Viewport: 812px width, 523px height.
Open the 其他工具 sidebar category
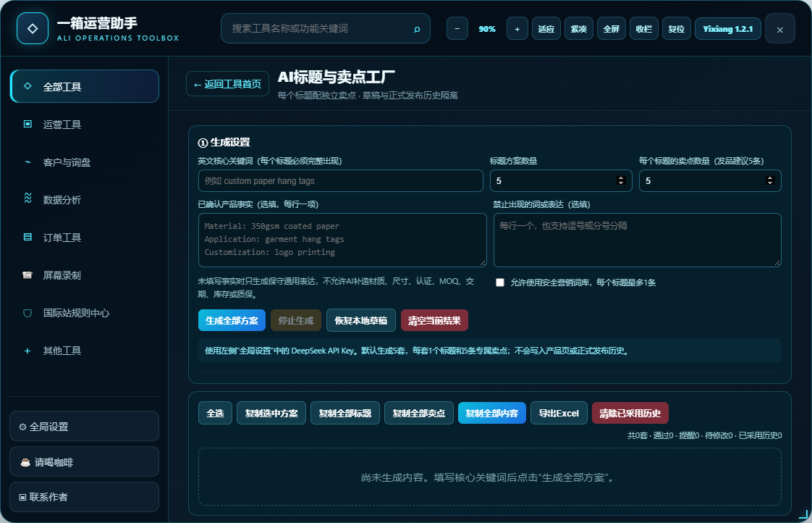[85, 351]
